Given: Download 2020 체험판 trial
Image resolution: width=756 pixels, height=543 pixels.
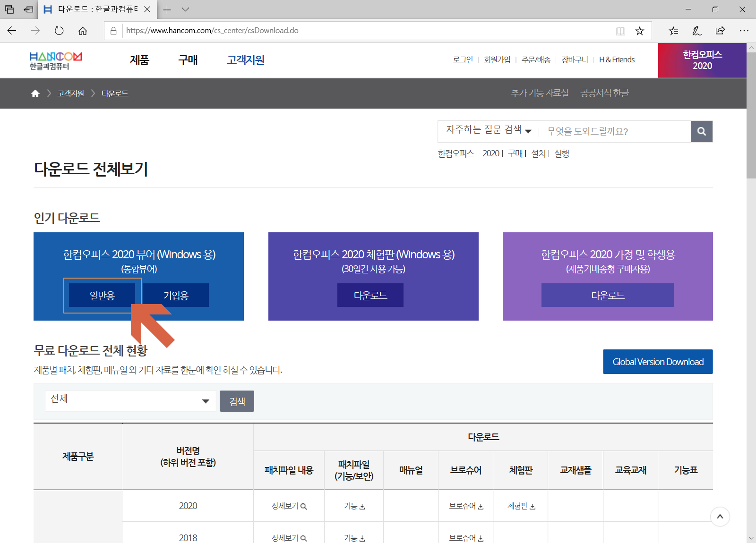Looking at the screenshot, I should pos(521,506).
